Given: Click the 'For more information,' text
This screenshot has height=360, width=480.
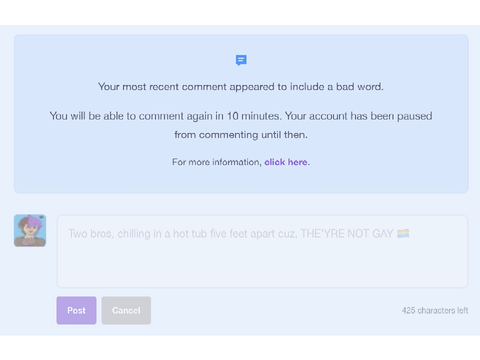Looking at the screenshot, I should [217, 162].
